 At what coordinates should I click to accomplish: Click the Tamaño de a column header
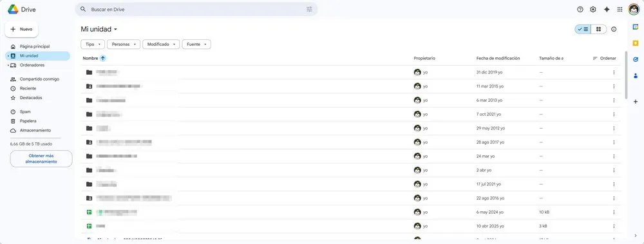[551, 59]
